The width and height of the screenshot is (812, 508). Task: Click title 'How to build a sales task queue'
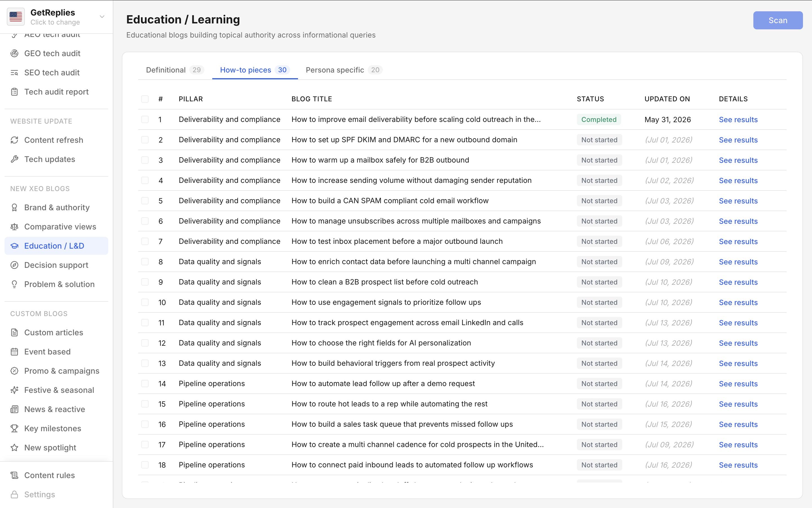402,424
